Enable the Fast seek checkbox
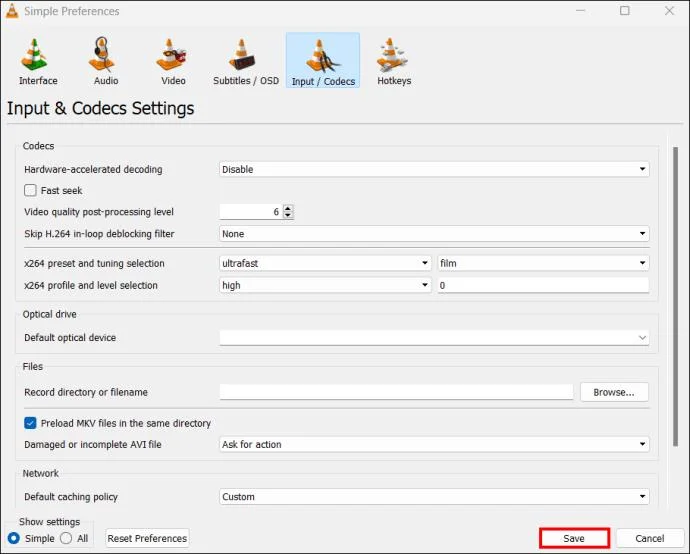This screenshot has width=690, height=554. tap(30, 191)
